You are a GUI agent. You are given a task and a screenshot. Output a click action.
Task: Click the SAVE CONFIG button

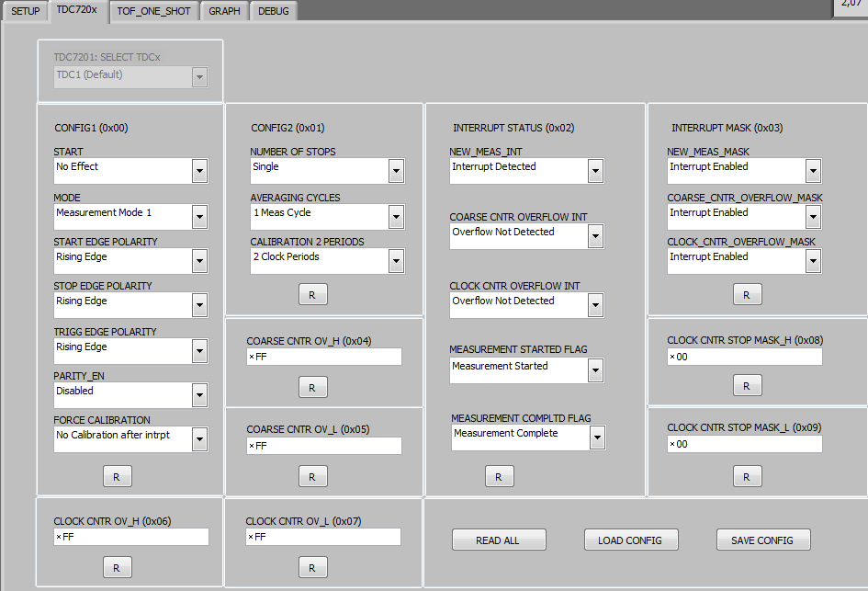763,540
